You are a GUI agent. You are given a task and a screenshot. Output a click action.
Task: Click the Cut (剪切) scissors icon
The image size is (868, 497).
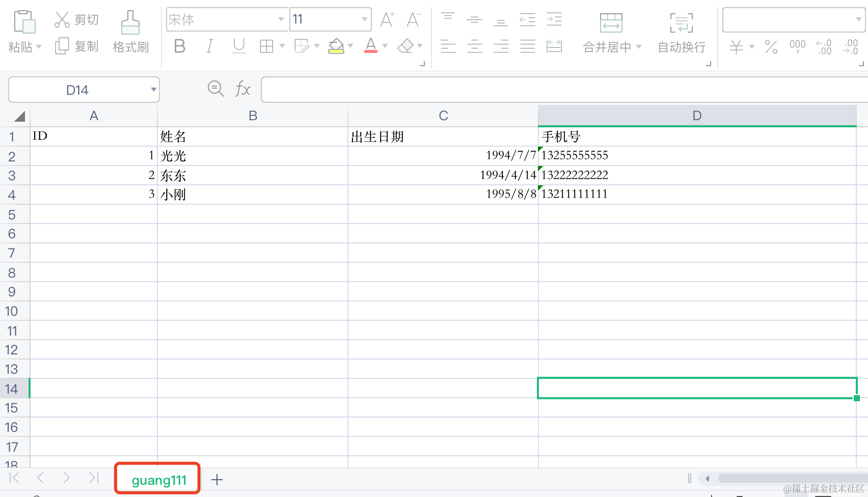click(62, 20)
